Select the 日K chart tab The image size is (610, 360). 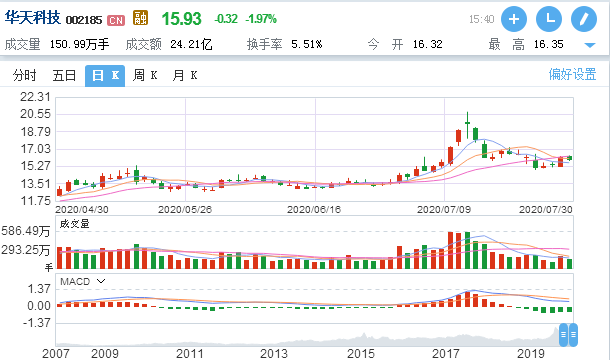pos(105,76)
